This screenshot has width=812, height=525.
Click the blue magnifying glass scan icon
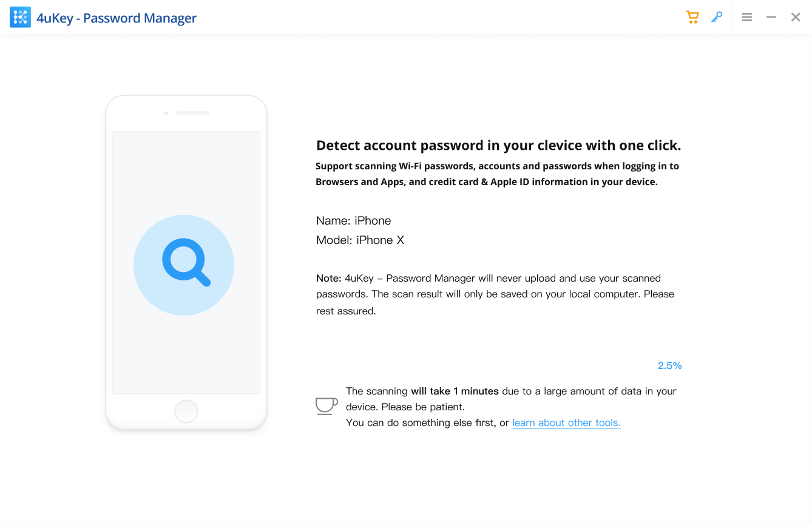pyautogui.click(x=184, y=264)
